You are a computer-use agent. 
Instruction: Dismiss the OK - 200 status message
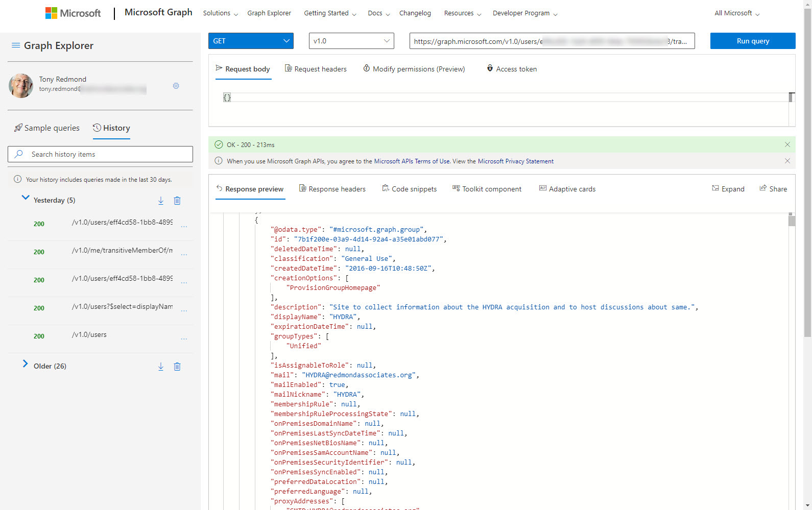pyautogui.click(x=787, y=144)
